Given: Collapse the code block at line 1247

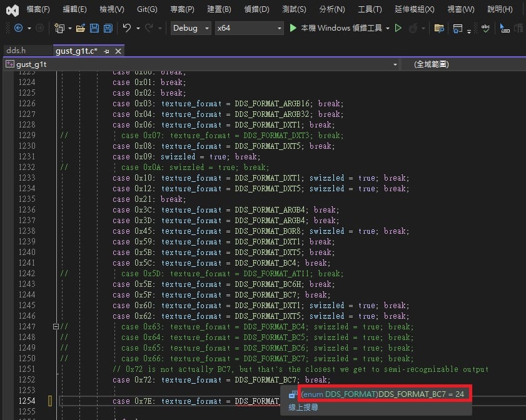Looking at the screenshot, I should click(x=56, y=326).
